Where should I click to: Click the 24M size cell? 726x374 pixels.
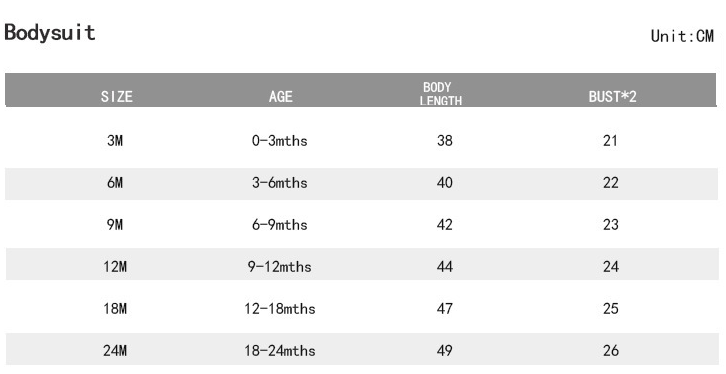(115, 350)
